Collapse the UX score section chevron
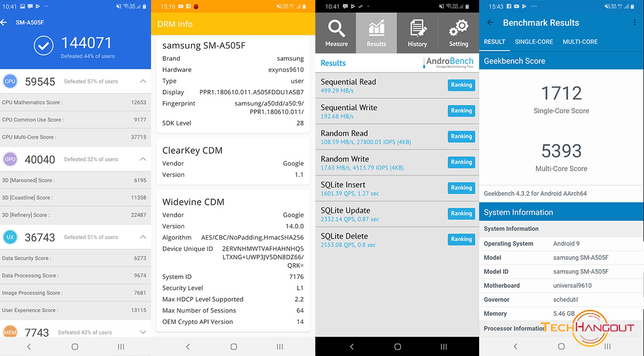Viewport: 644px width, 356px height. 142,237
